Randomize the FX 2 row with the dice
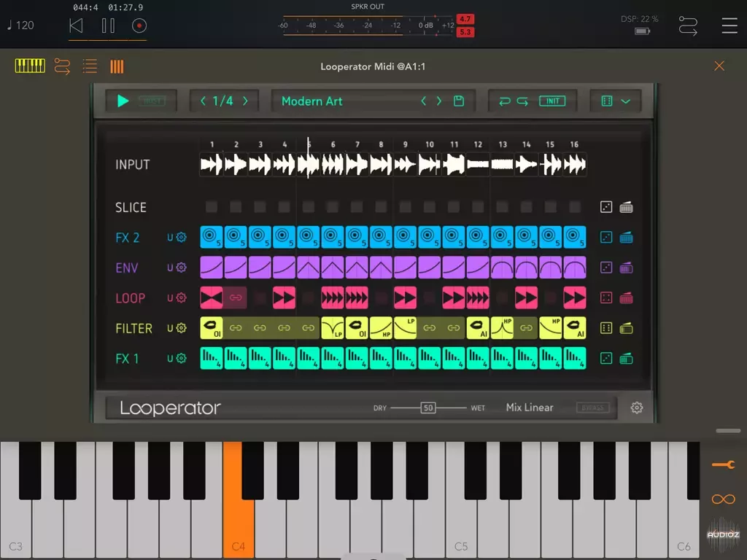747x560 pixels. click(x=606, y=237)
